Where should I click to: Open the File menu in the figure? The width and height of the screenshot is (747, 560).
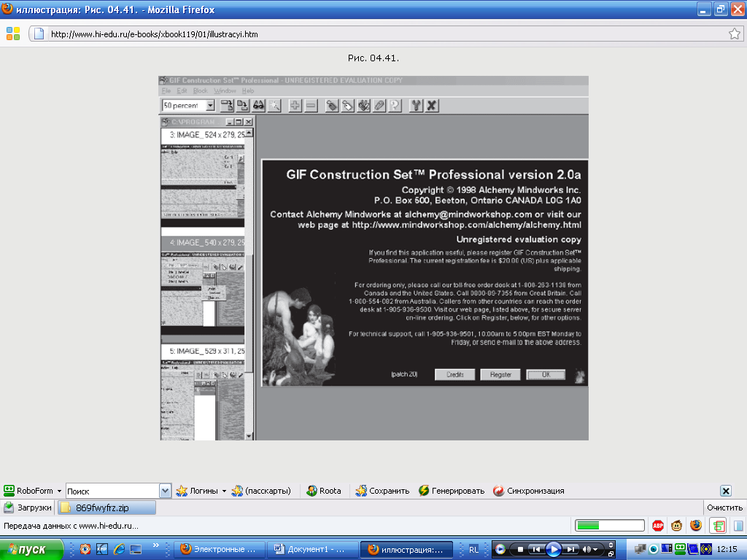point(166,90)
